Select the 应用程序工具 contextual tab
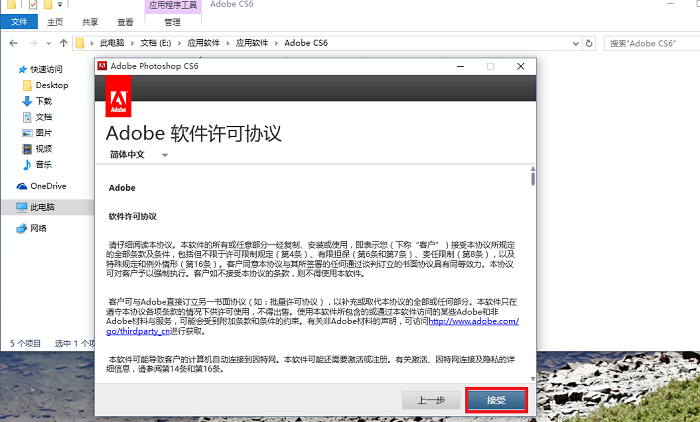 173,5
